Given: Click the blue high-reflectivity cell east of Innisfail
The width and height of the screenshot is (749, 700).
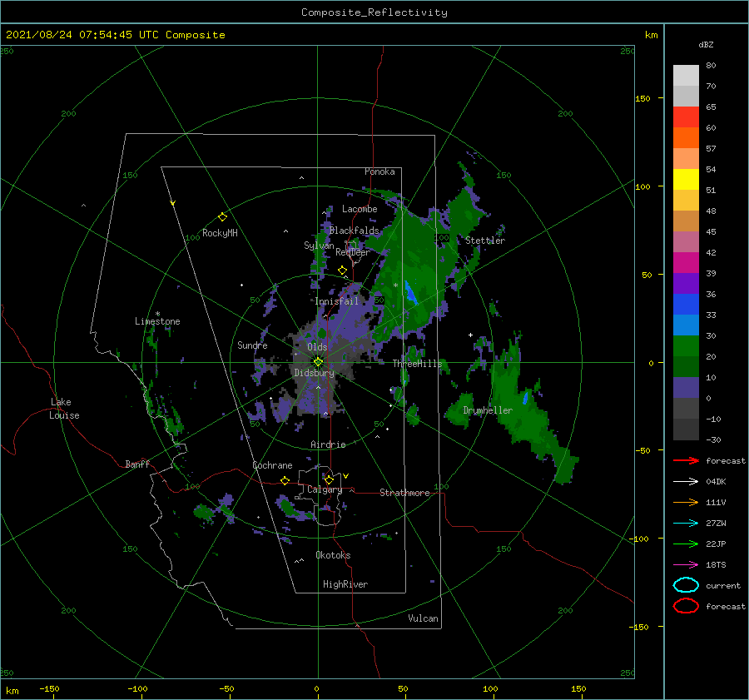Looking at the screenshot, I should [x=411, y=293].
